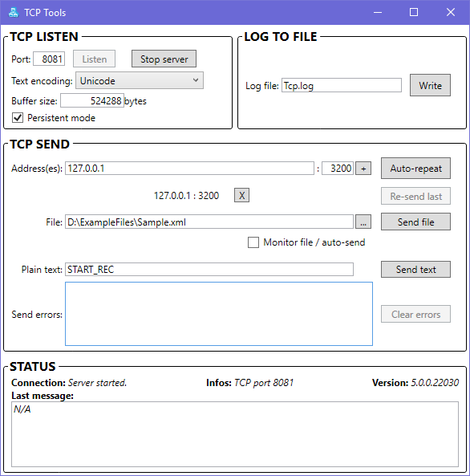The width and height of the screenshot is (470, 476).
Task: Focus the Port field showing 8081
Action: 49,59
